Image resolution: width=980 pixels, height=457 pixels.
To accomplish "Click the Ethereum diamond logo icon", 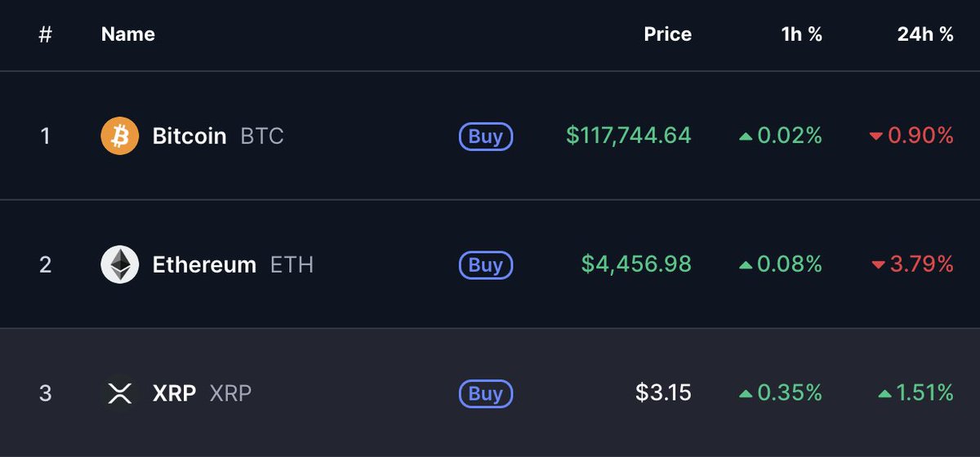I will 120,265.
